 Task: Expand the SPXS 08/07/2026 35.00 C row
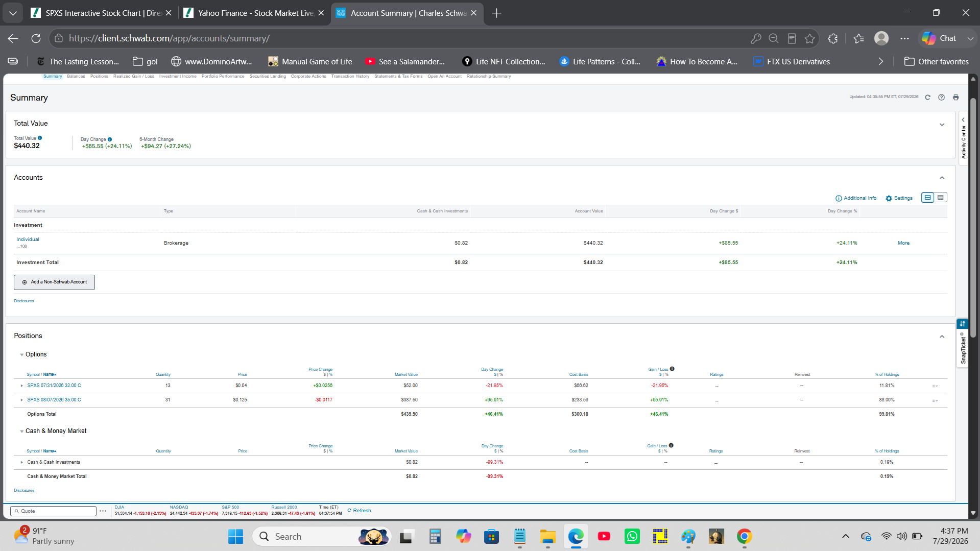pyautogui.click(x=21, y=400)
